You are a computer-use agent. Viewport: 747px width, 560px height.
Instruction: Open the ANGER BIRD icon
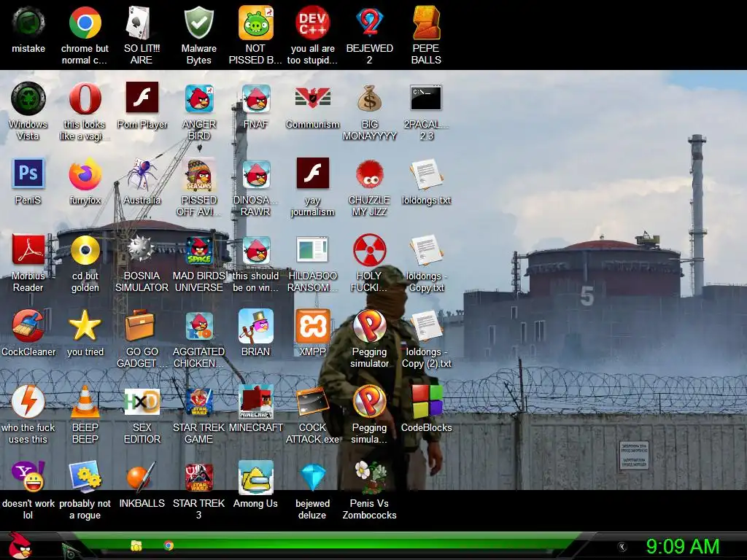[x=198, y=98]
